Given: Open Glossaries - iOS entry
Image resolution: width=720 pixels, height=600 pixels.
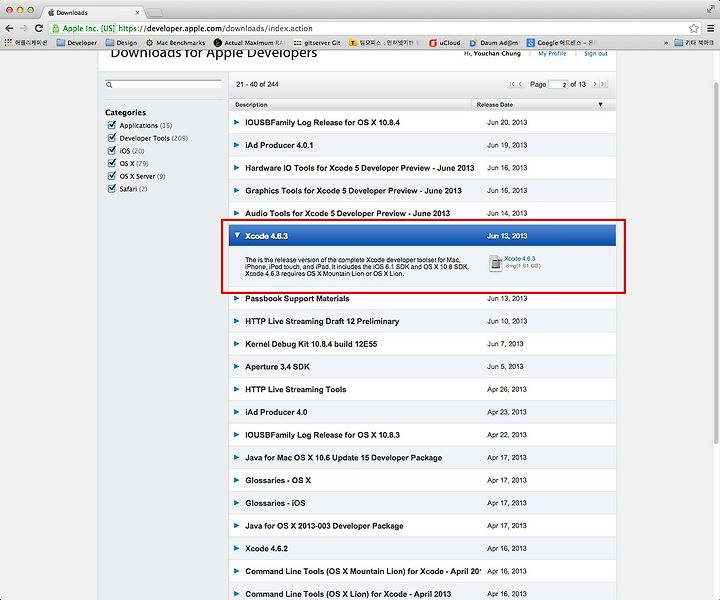Looking at the screenshot, I should 275,503.
